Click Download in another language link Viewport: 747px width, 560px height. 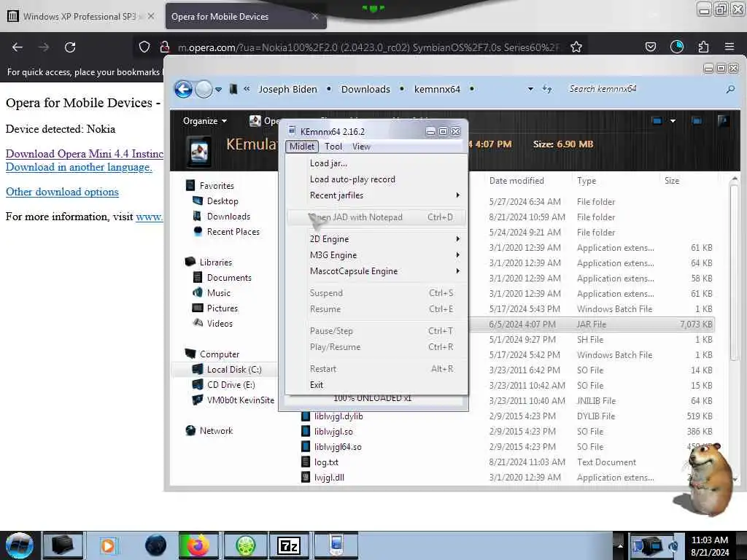(x=79, y=167)
